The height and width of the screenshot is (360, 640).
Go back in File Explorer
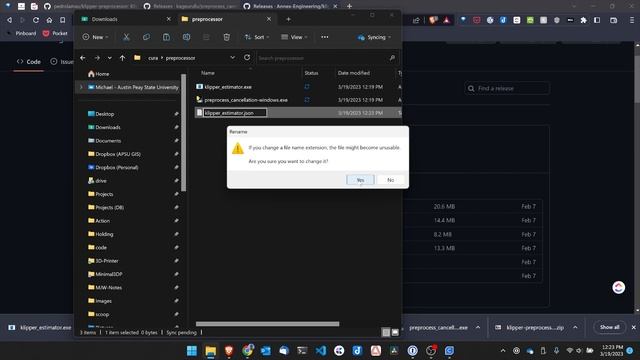83,58
